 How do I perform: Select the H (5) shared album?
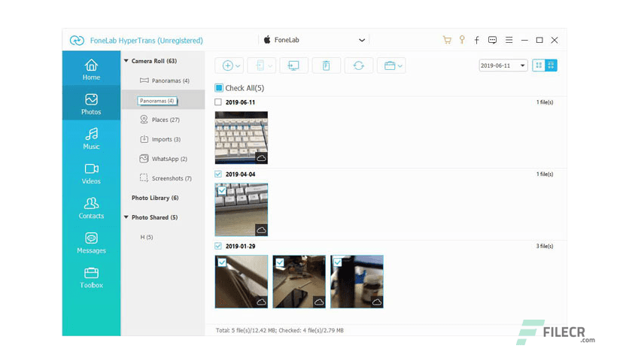pos(147,237)
